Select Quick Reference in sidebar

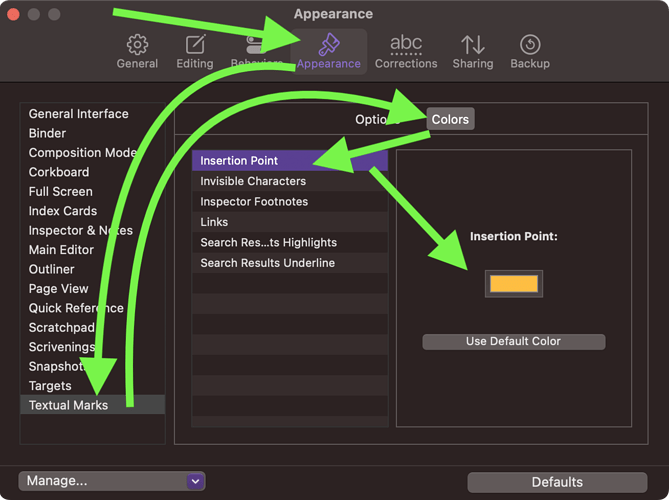[x=93, y=308]
